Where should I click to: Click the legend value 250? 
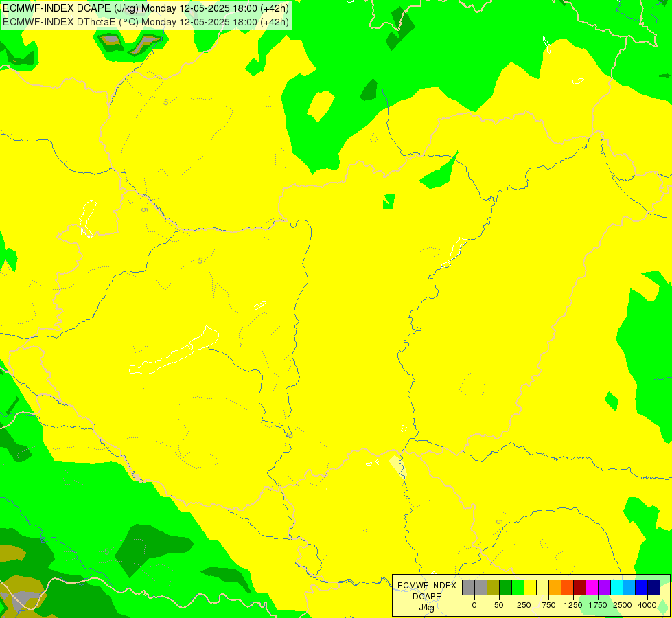[x=524, y=605]
